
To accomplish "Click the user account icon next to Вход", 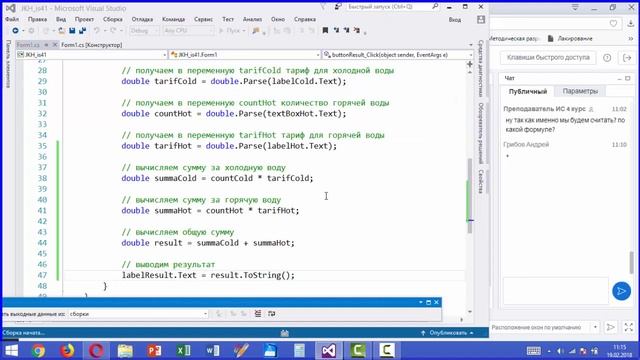I will click(x=481, y=19).
